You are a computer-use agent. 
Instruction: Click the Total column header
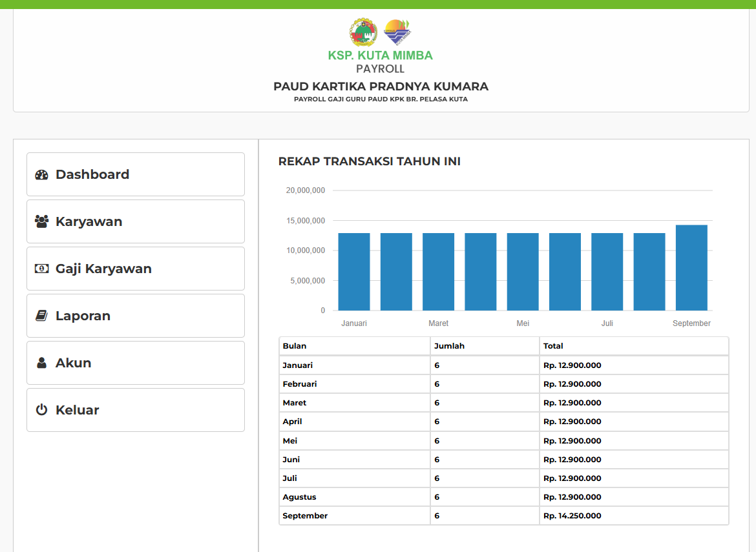(553, 346)
